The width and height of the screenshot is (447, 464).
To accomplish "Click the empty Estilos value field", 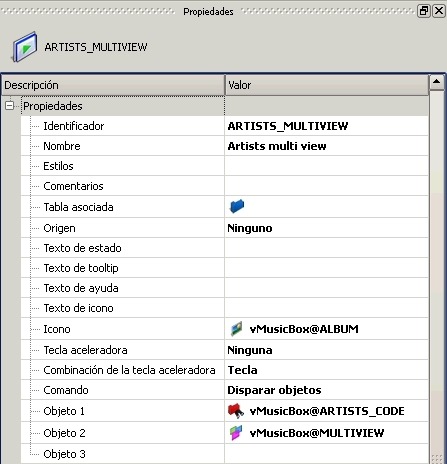I will 327,166.
